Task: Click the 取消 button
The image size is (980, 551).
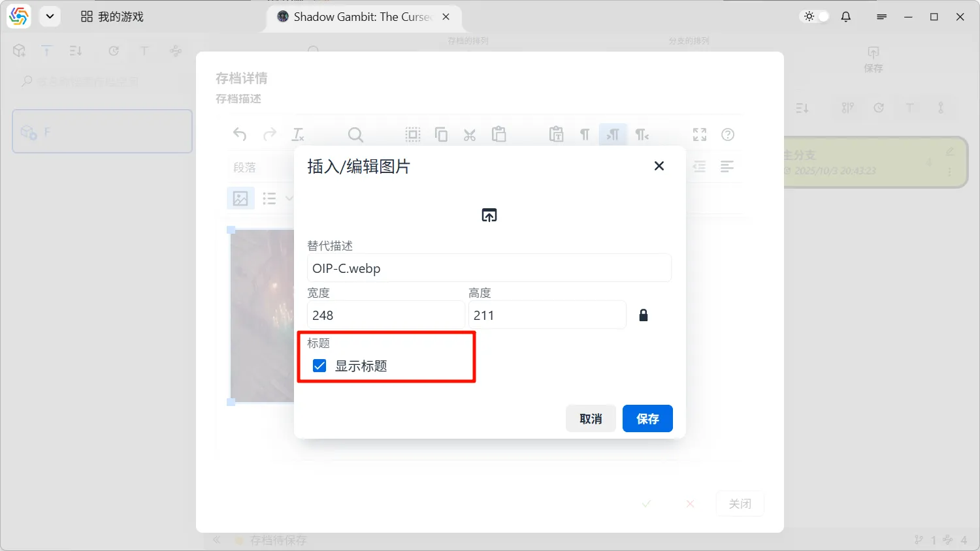Action: click(591, 418)
